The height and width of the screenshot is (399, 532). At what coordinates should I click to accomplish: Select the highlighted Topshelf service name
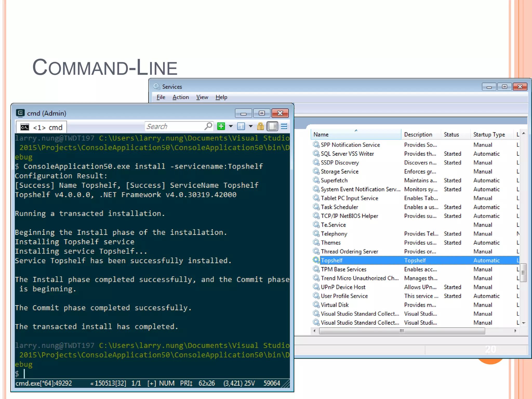332,260
